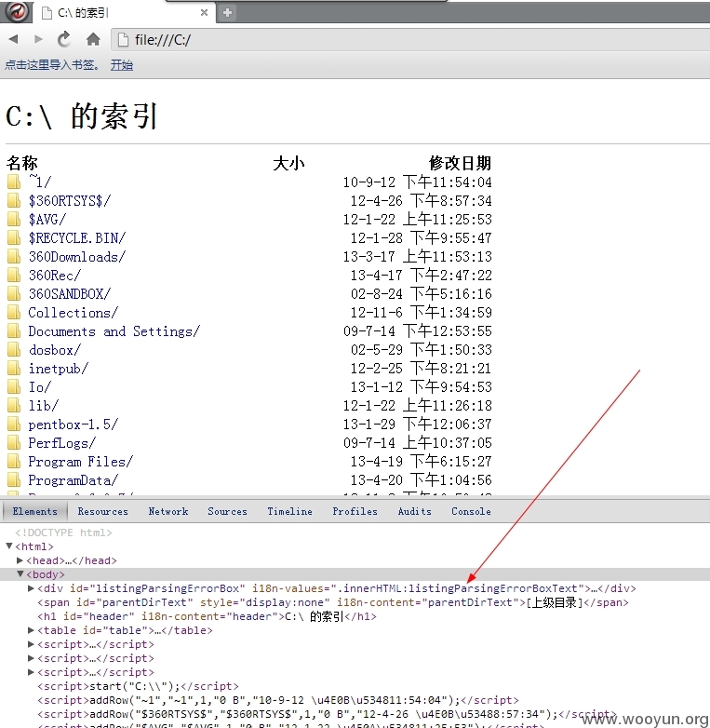Viewport: 710px width, 728px height.
Task: Open the $360RTSYS$/ directory link
Action: [70, 200]
